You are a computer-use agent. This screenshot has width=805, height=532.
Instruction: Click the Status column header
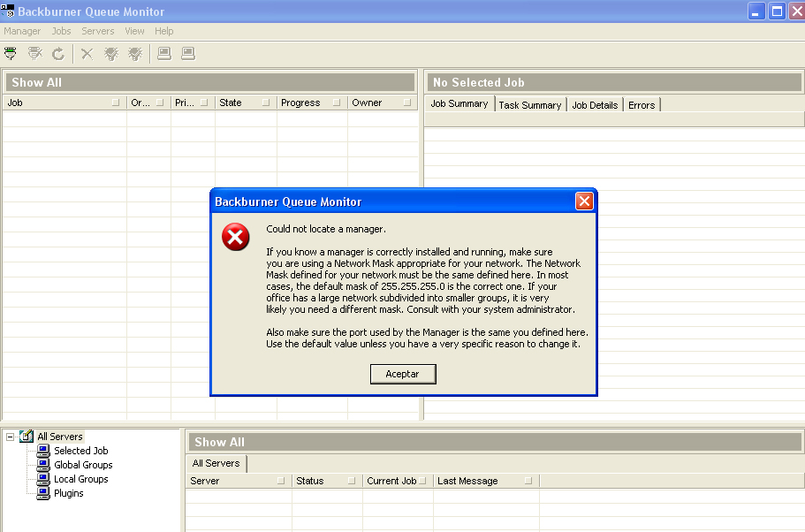point(327,481)
